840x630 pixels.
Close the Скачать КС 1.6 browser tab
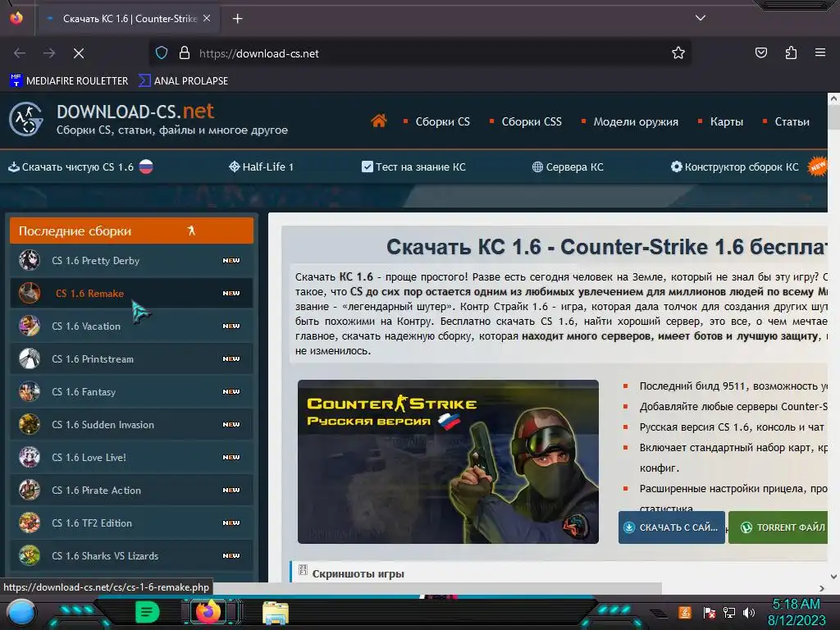tap(207, 18)
